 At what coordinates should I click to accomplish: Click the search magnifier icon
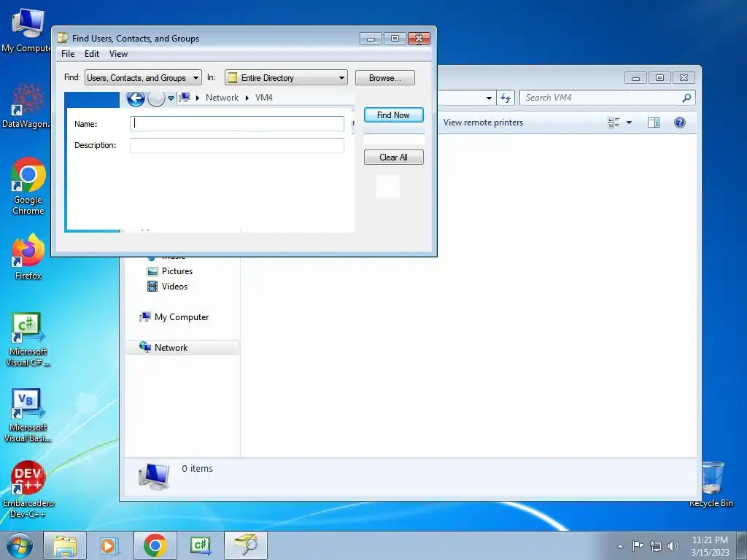[x=686, y=98]
